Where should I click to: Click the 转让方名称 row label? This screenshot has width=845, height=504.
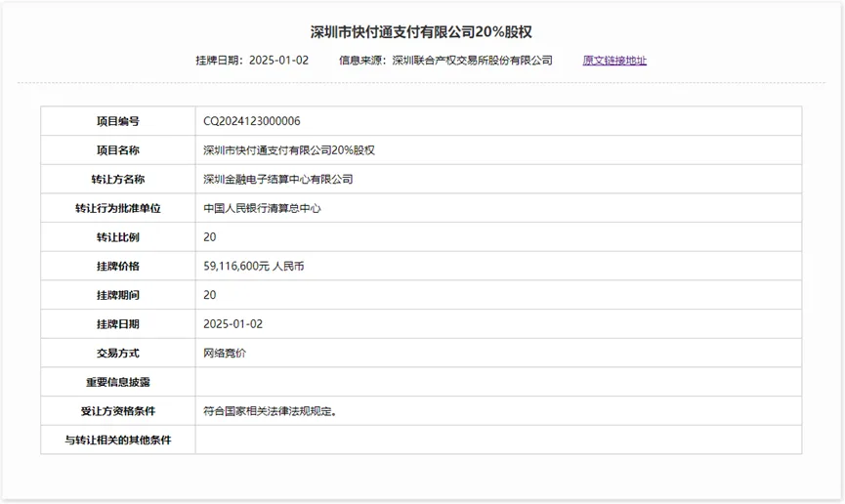click(118, 180)
